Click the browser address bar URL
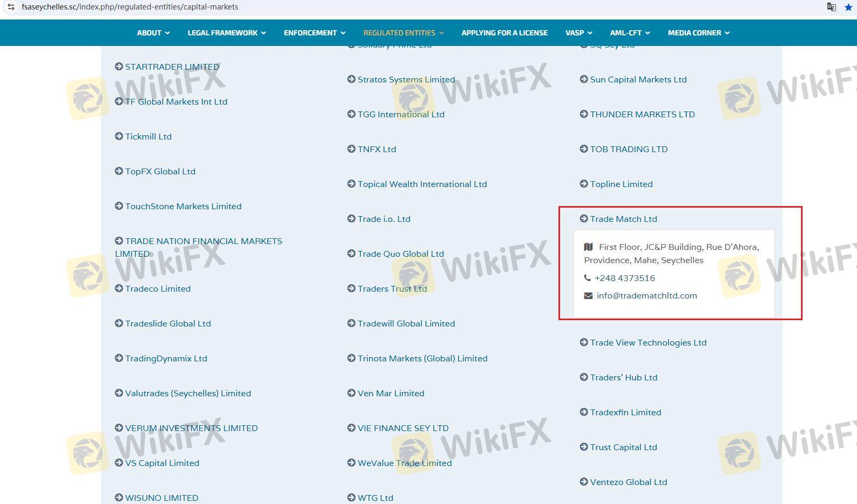 129,7
